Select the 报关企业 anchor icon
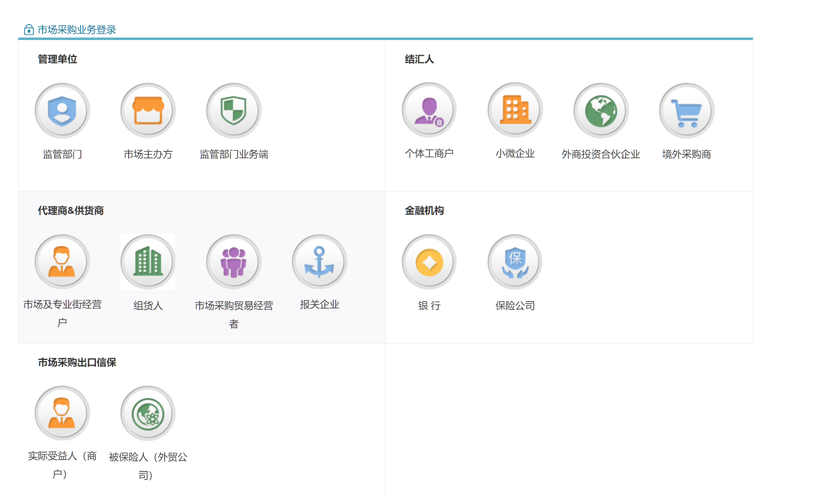 click(319, 262)
